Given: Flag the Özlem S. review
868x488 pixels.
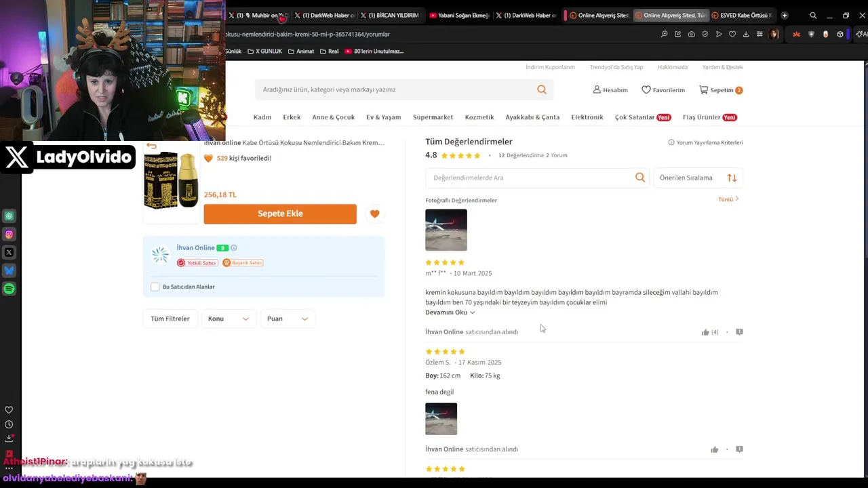Looking at the screenshot, I should [x=739, y=449].
